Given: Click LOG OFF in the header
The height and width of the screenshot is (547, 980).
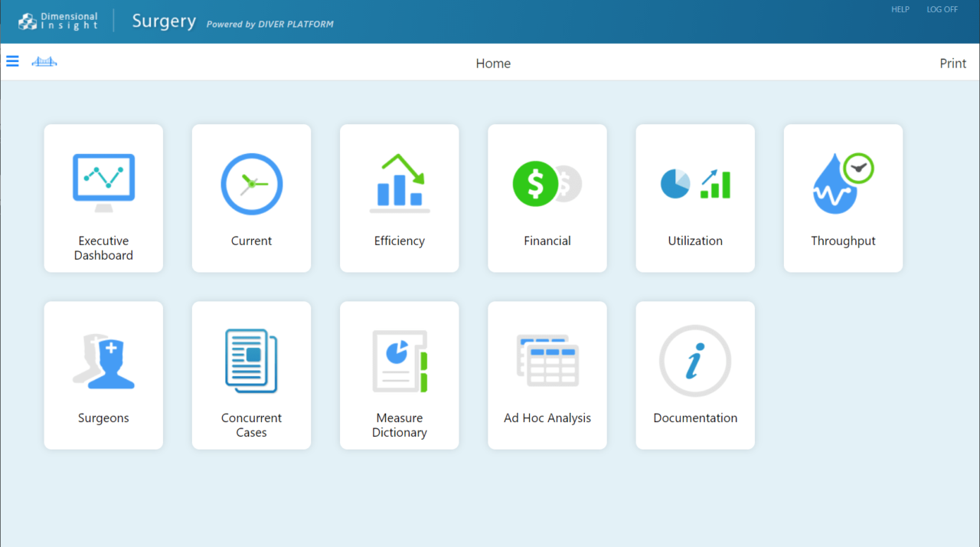Looking at the screenshot, I should pyautogui.click(x=942, y=9).
